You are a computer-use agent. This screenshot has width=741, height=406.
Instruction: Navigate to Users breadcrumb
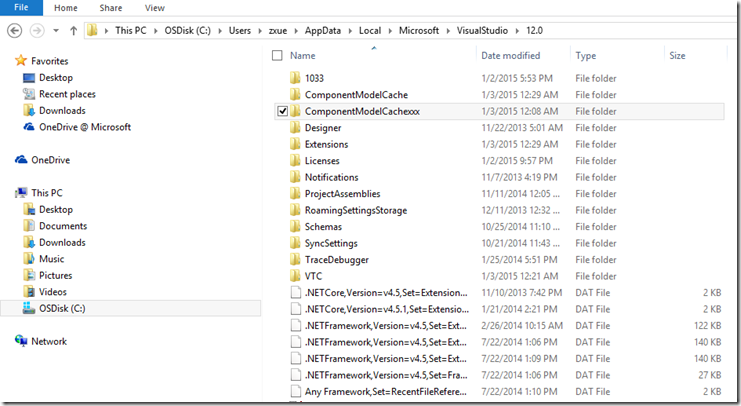240,30
